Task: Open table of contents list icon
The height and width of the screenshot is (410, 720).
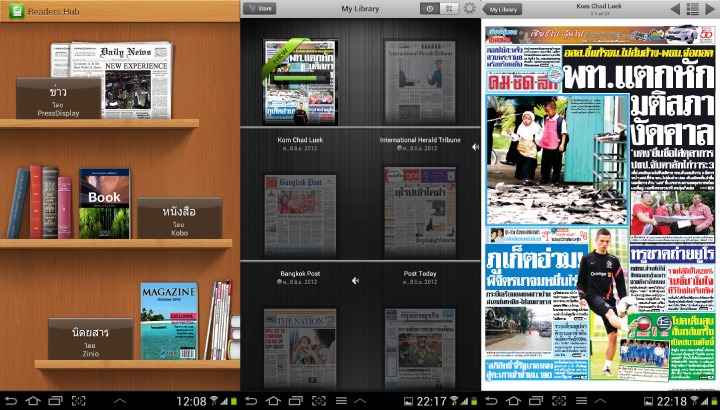Action: click(690, 8)
